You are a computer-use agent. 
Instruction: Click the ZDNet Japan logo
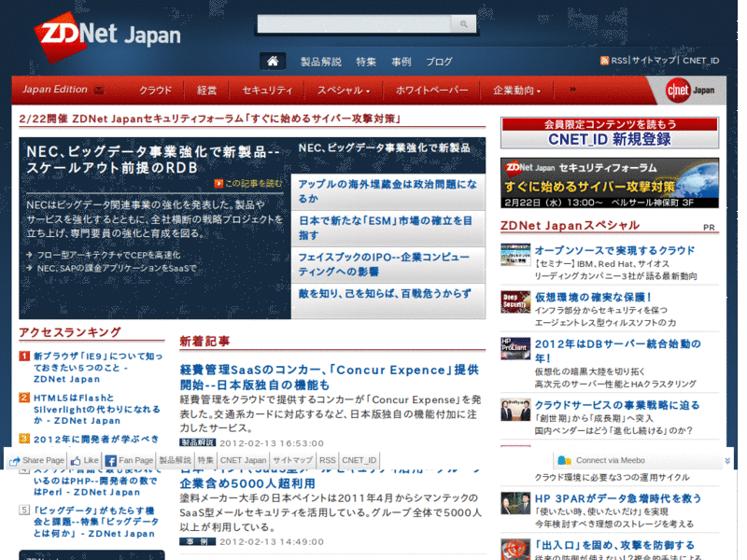click(107, 36)
